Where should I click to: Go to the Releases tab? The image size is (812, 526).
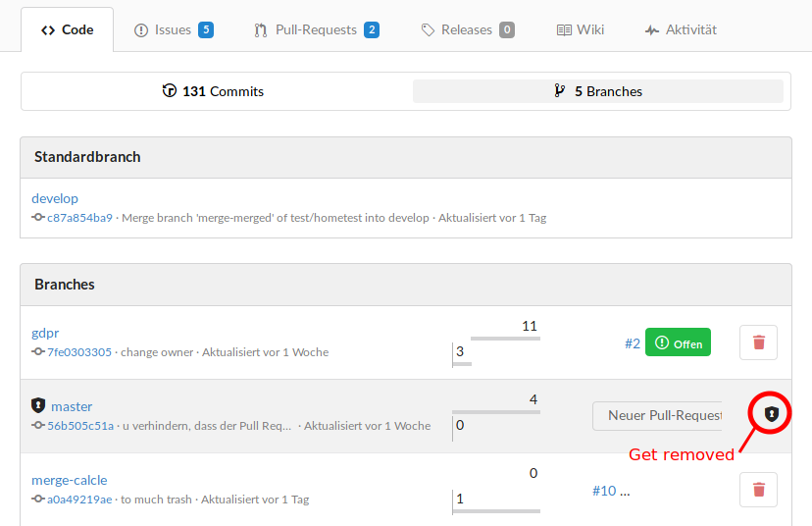click(x=467, y=29)
